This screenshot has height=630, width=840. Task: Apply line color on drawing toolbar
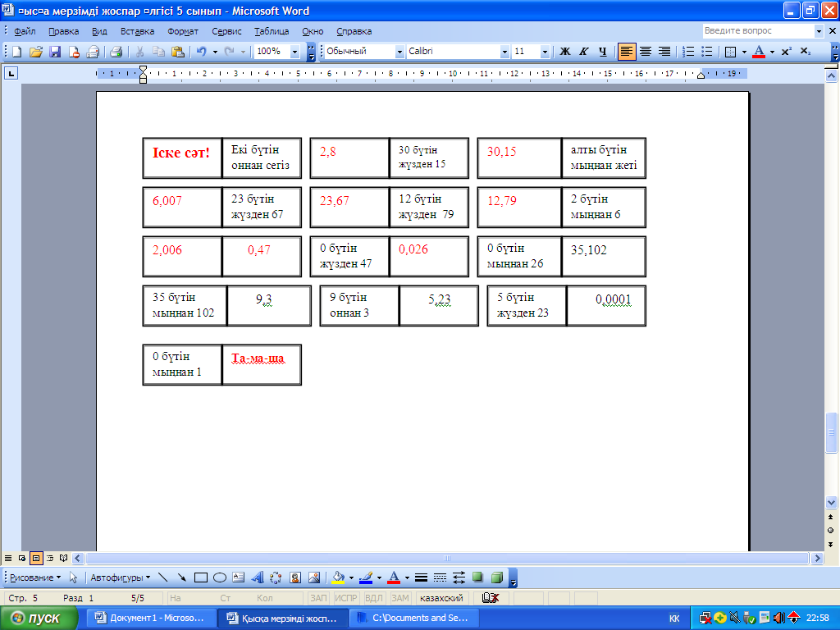[x=366, y=577]
